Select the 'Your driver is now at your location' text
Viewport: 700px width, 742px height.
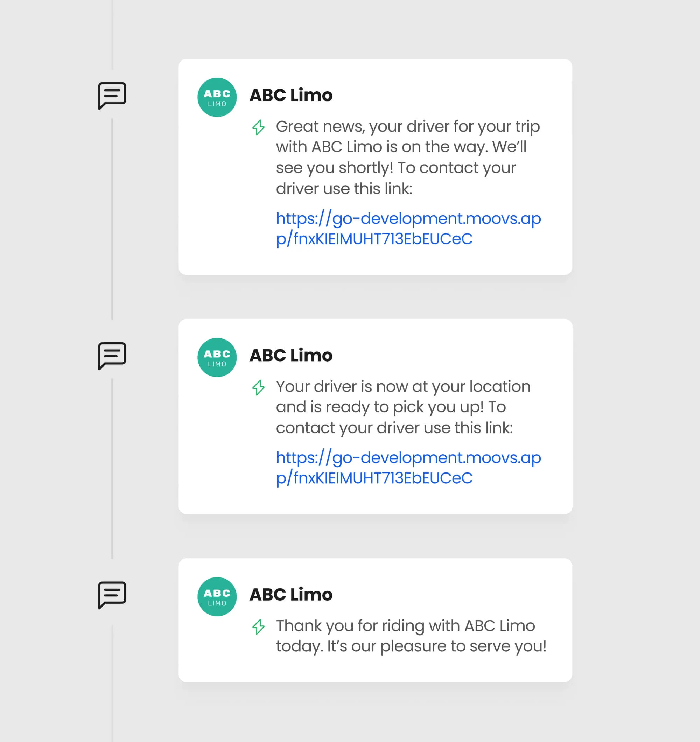point(403,407)
